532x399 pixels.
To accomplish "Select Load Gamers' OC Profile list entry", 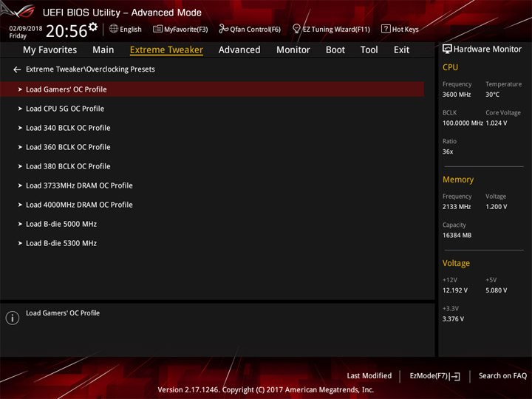I will coord(212,89).
